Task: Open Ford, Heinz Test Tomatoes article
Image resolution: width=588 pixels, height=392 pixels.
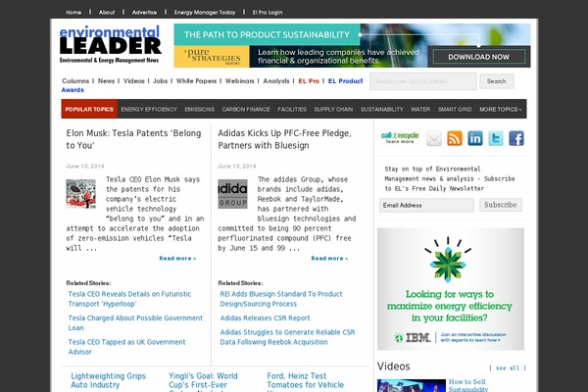Action: (x=305, y=382)
